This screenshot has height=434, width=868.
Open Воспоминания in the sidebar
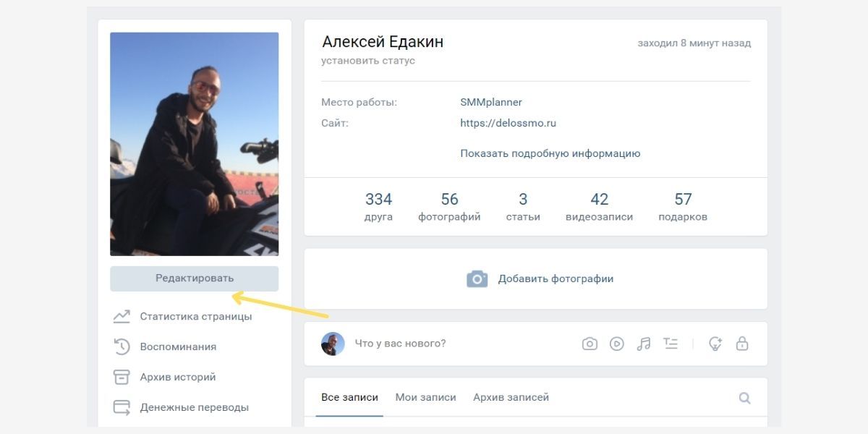pyautogui.click(x=165, y=346)
